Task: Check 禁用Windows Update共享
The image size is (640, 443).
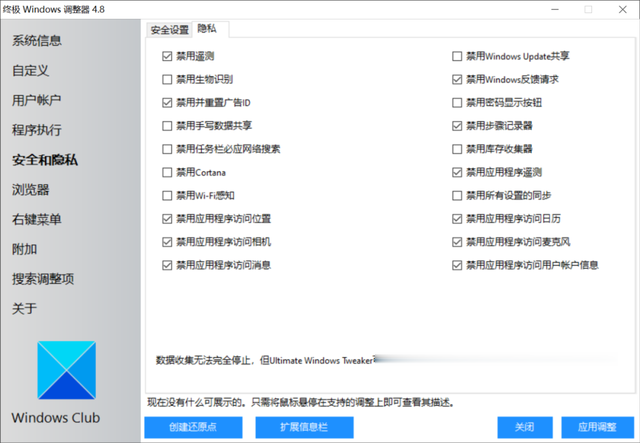Action: 457,56
